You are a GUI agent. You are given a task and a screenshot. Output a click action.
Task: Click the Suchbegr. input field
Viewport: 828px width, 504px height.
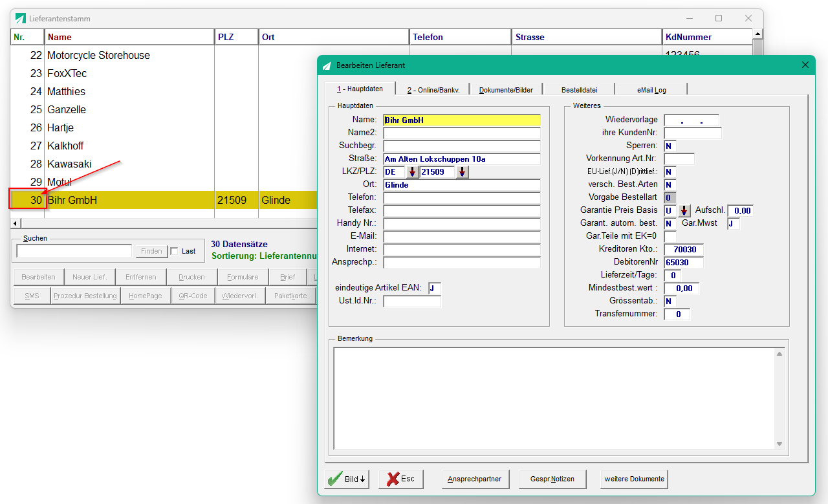(462, 146)
